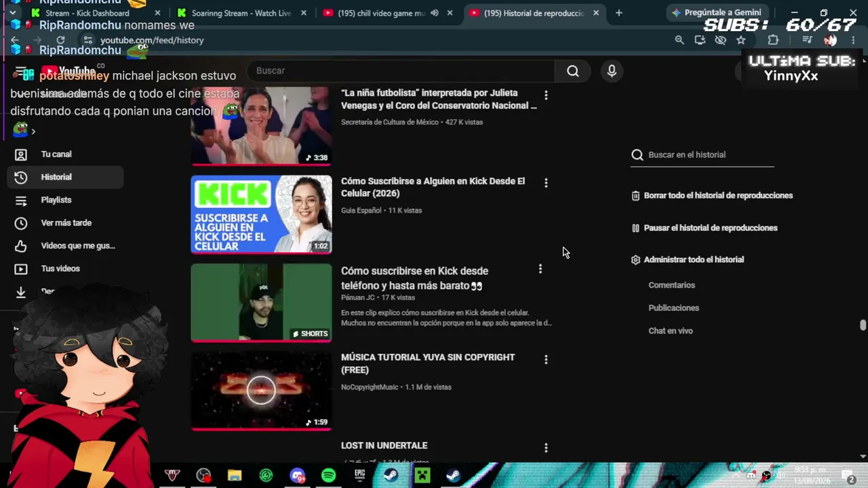Open channel Secretaría de Cultura de México
The width and height of the screenshot is (868, 488).
(x=390, y=123)
